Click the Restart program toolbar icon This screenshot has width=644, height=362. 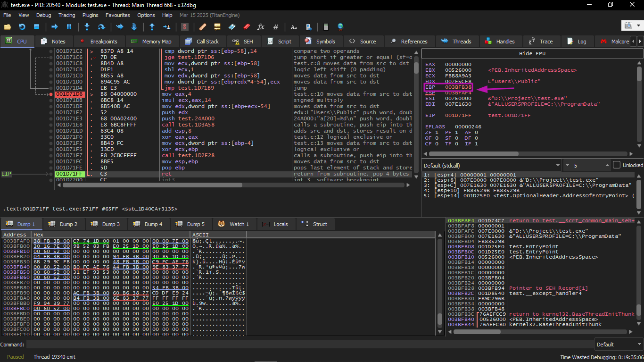click(22, 27)
